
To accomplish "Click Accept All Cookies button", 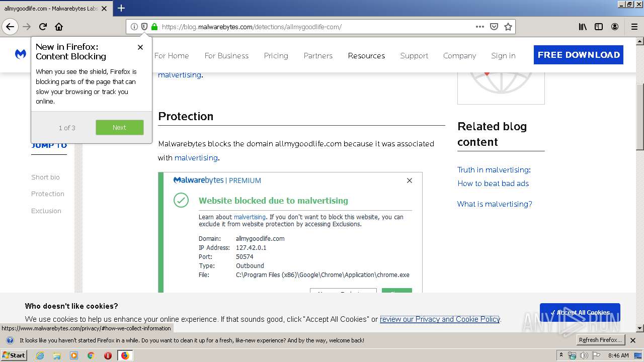I will pos(580,313).
